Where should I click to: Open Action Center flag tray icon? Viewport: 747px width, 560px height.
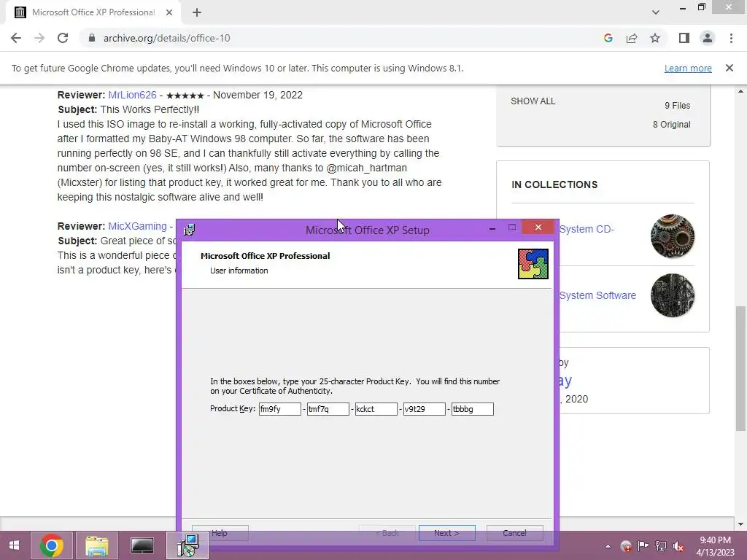(643, 546)
